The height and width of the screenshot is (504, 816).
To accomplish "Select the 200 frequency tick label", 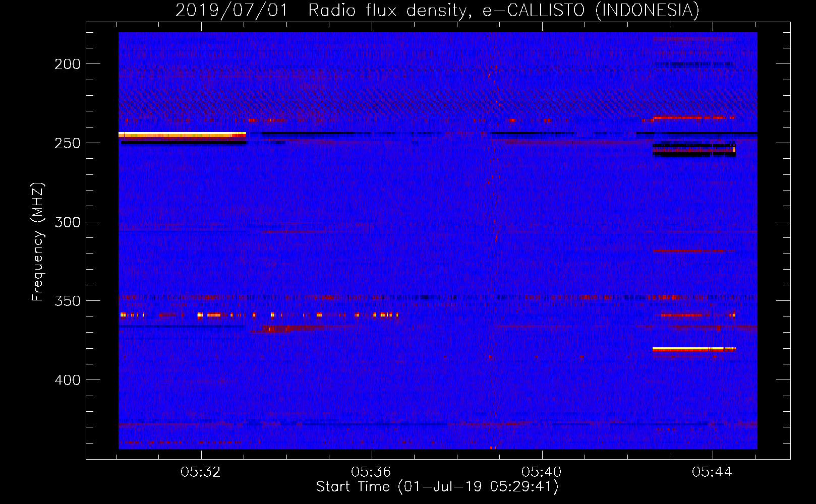I will pos(68,64).
